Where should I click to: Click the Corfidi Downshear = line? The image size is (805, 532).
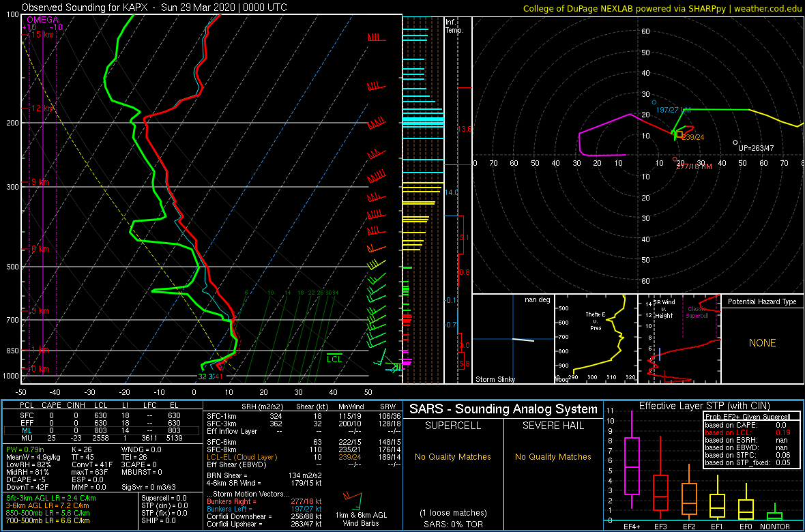[x=264, y=516]
